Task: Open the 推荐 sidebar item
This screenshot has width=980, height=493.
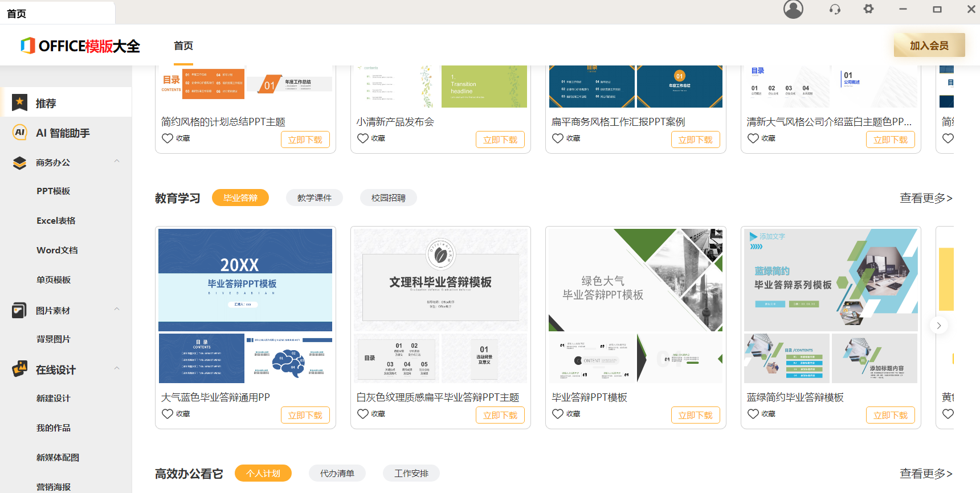Action: click(x=66, y=102)
